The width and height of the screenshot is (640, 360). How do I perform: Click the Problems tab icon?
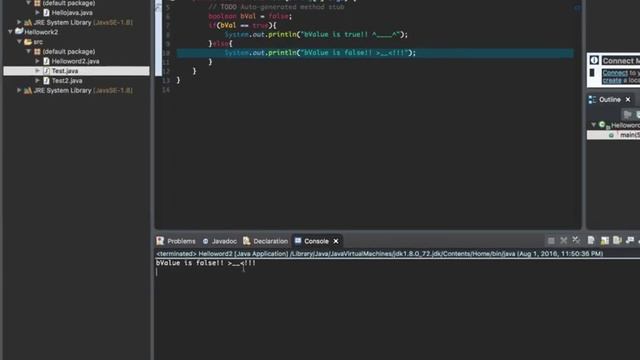[160, 241]
